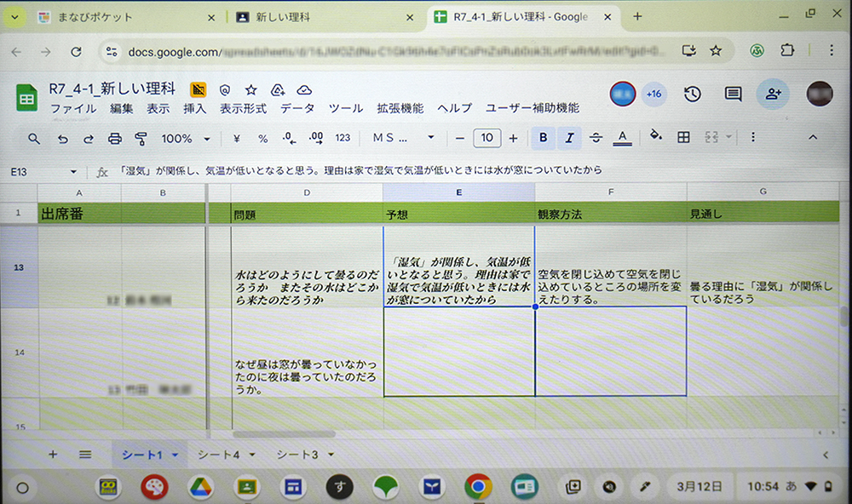Add a new sheet with plus button
Image resolution: width=852 pixels, height=504 pixels.
point(53,455)
